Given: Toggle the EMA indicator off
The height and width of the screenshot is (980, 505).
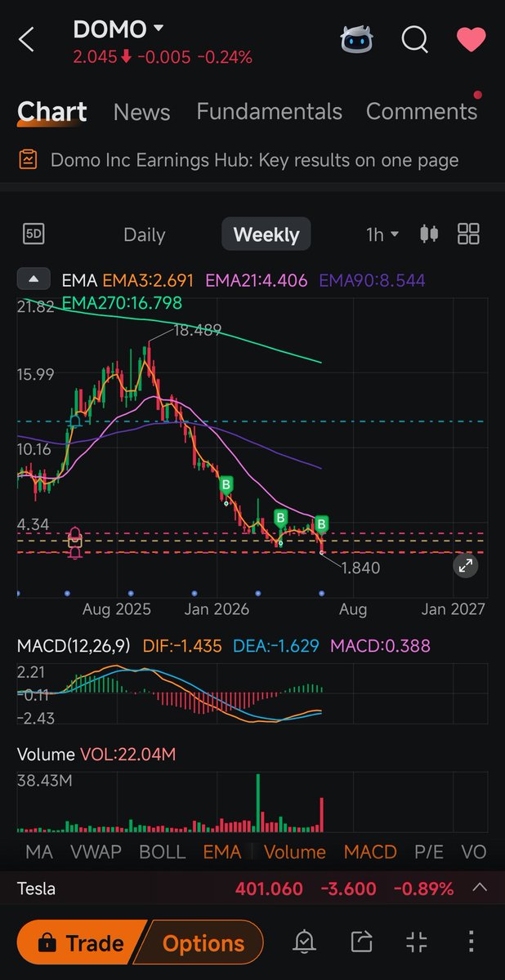Looking at the screenshot, I should coord(222,852).
